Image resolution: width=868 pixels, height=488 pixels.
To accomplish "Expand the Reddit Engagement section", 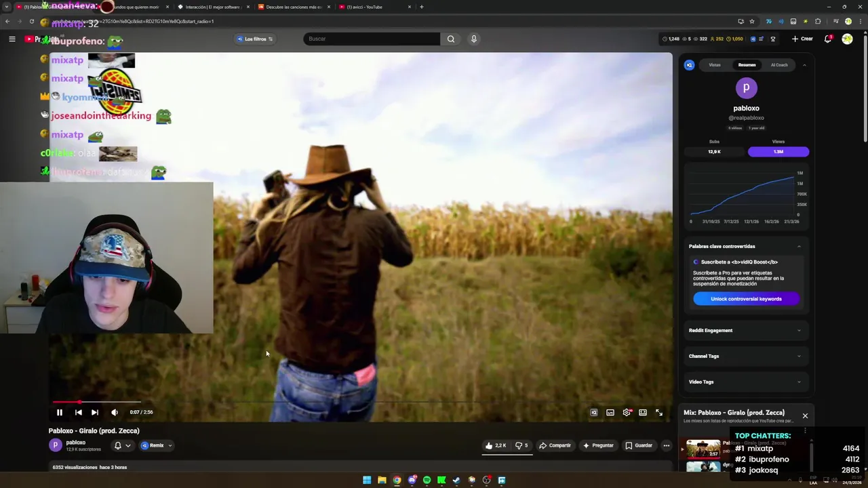I will 745,330.
